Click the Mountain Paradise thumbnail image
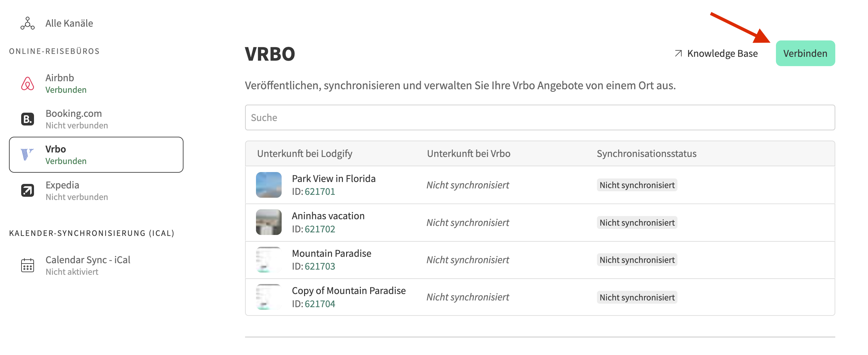Viewport: 868px width, 355px height. (x=268, y=260)
